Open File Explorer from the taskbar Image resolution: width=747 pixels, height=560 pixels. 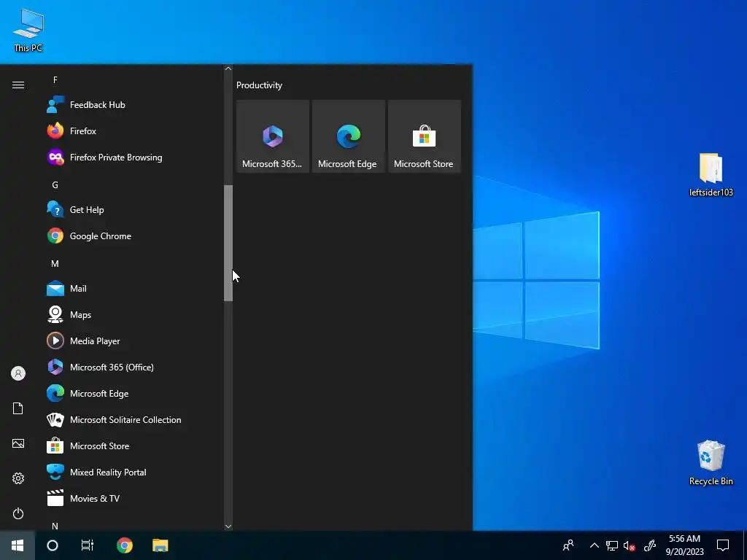click(x=160, y=545)
